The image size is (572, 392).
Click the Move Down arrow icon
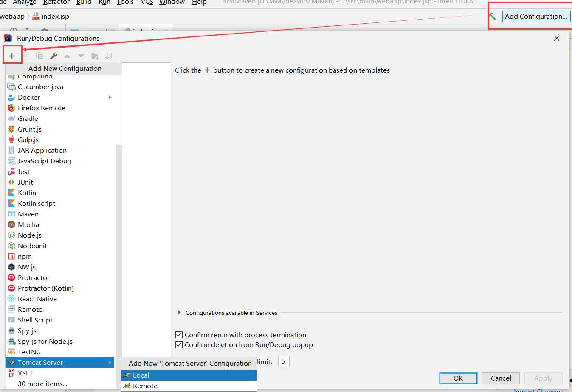click(81, 56)
